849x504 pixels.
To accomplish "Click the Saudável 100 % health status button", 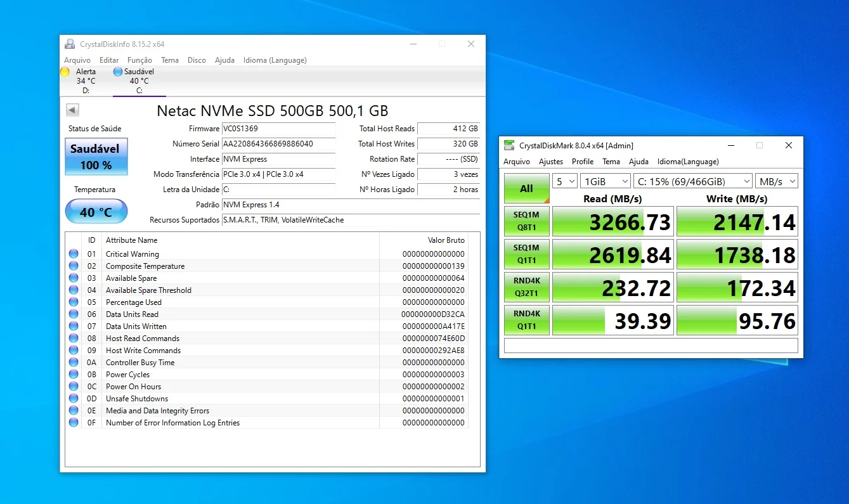I will [96, 157].
